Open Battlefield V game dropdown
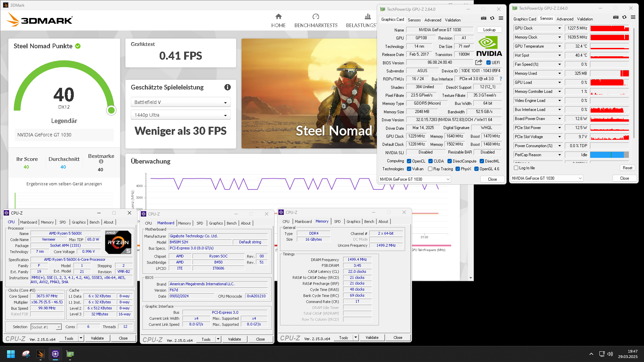644x362 pixels. pyautogui.click(x=180, y=102)
